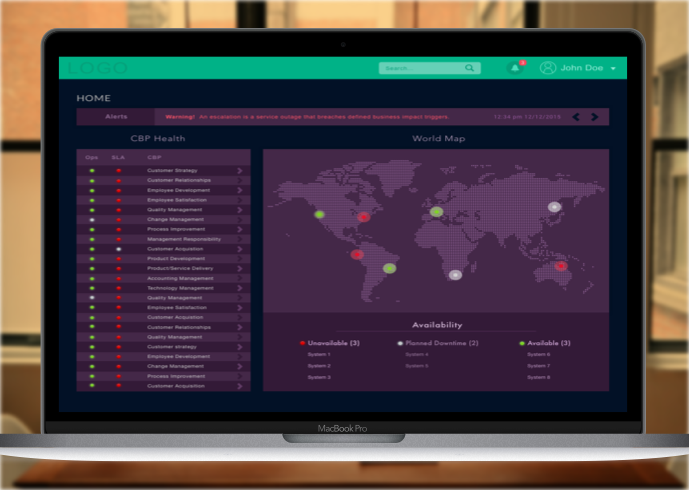689x490 pixels.
Task: Click the green map marker in western North America
Action: click(x=319, y=214)
